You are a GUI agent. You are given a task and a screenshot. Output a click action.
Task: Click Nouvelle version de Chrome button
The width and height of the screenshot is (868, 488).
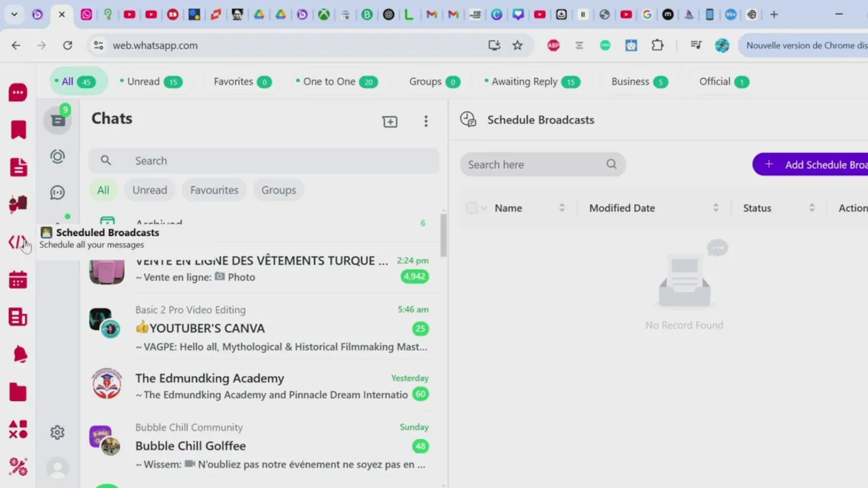(804, 45)
